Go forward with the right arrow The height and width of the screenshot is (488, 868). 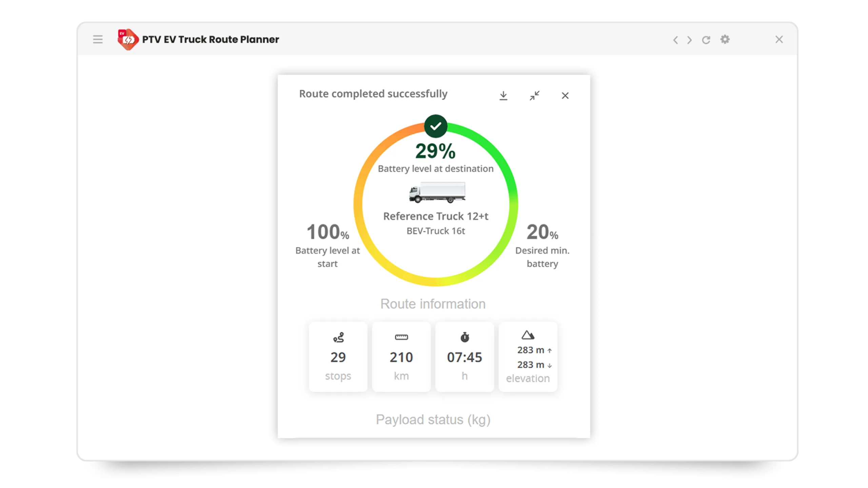(x=689, y=40)
